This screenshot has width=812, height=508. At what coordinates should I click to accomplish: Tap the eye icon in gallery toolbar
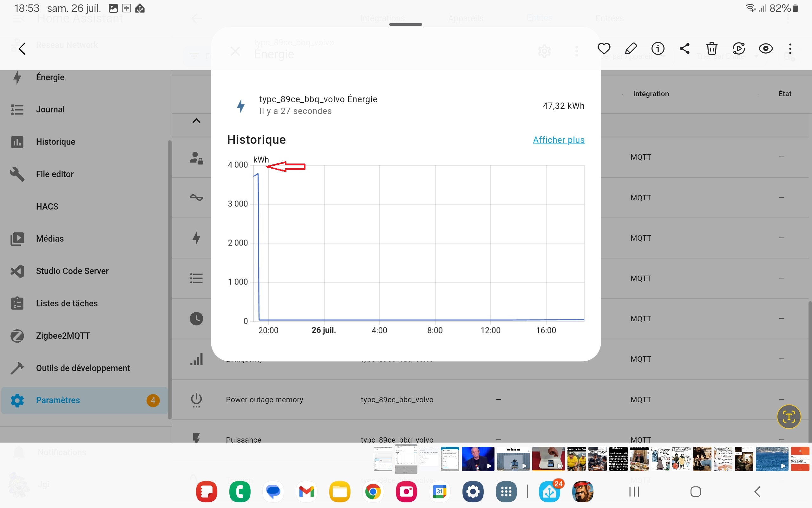tap(766, 49)
